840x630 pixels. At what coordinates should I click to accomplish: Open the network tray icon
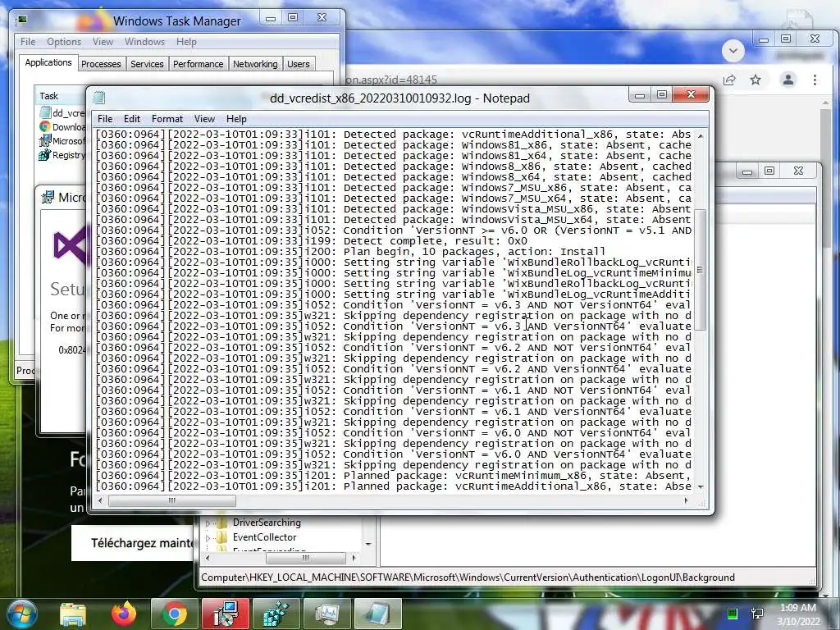757,614
